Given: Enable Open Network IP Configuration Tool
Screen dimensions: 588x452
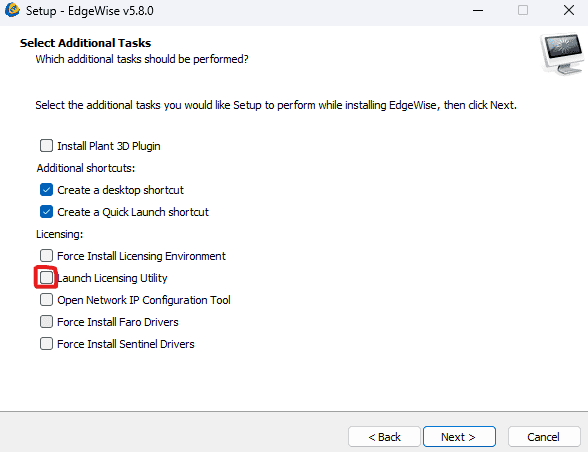Looking at the screenshot, I should (46, 300).
